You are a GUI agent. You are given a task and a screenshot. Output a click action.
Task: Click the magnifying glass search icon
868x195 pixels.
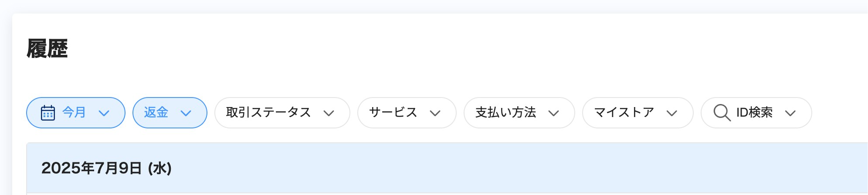tap(722, 113)
